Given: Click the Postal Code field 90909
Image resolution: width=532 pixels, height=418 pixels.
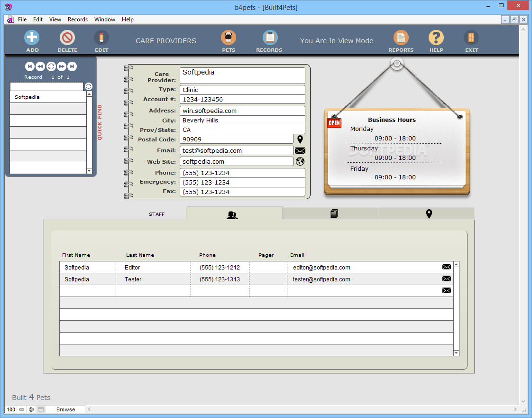Looking at the screenshot, I should (237, 139).
